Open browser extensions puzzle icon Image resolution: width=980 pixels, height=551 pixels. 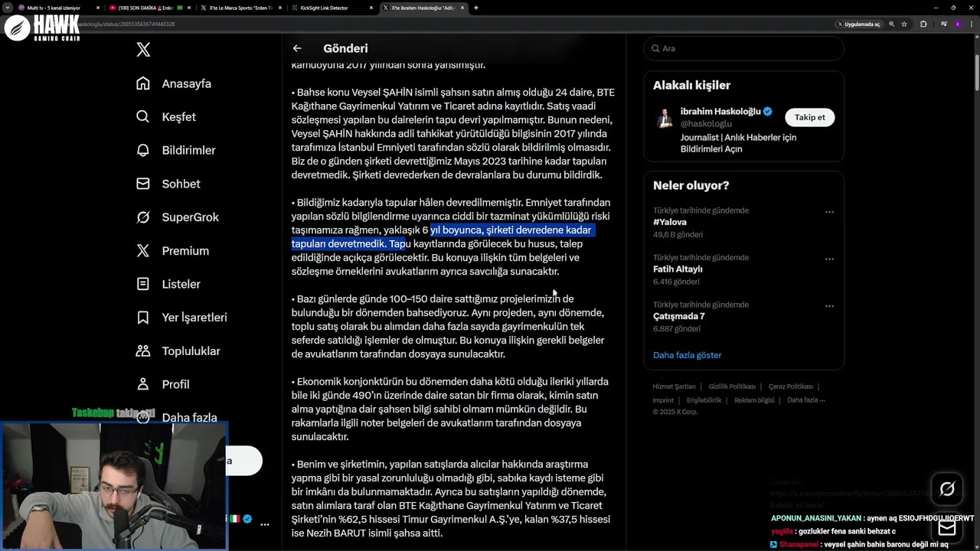coord(923,24)
